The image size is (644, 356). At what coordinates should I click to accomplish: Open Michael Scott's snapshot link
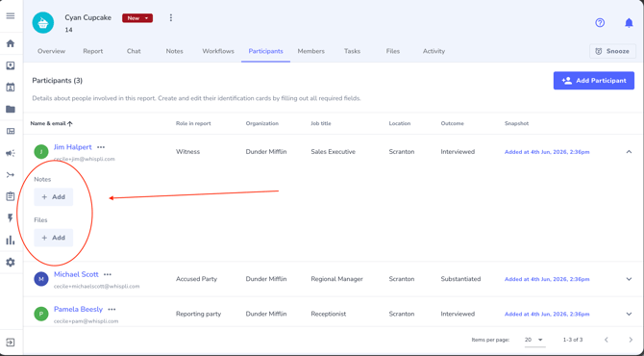547,279
